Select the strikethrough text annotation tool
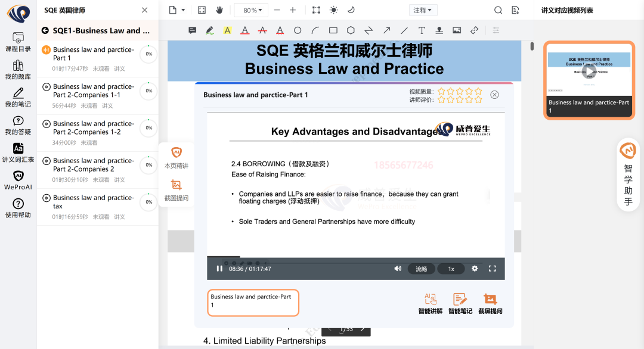This screenshot has height=349, width=644. click(262, 30)
